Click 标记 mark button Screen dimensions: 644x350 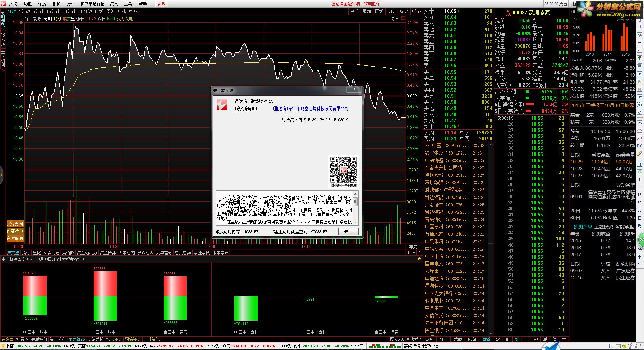404,11
